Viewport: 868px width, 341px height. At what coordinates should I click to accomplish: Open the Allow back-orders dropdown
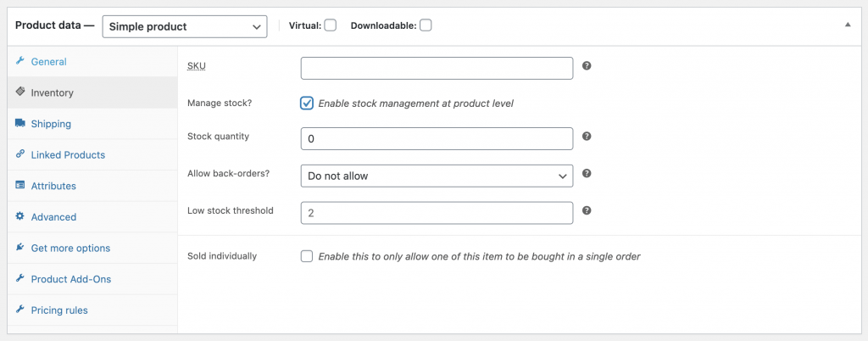(x=437, y=176)
